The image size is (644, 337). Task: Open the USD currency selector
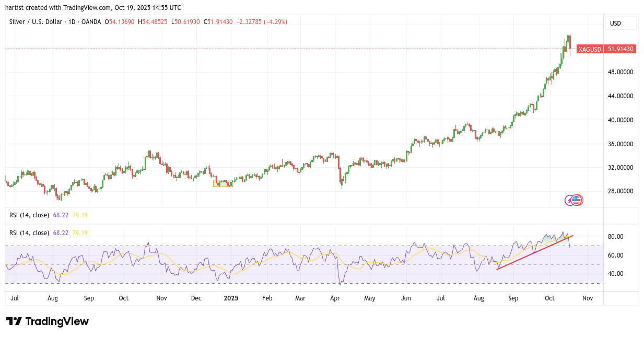tap(620, 23)
